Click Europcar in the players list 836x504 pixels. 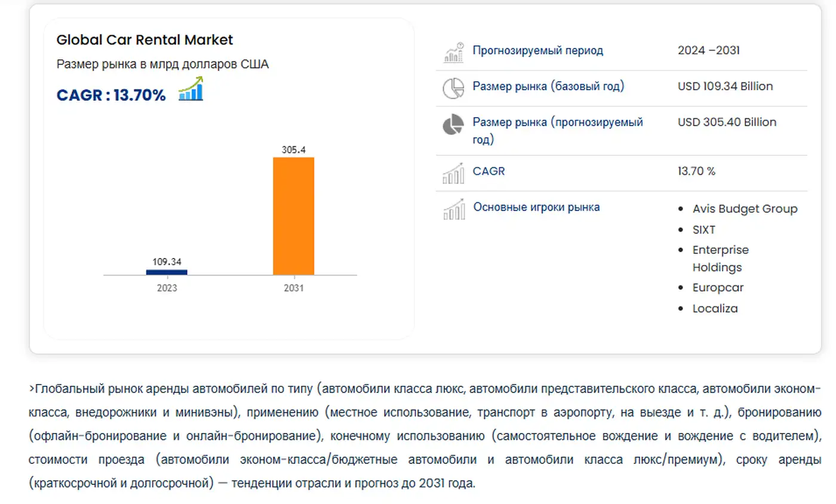718,287
